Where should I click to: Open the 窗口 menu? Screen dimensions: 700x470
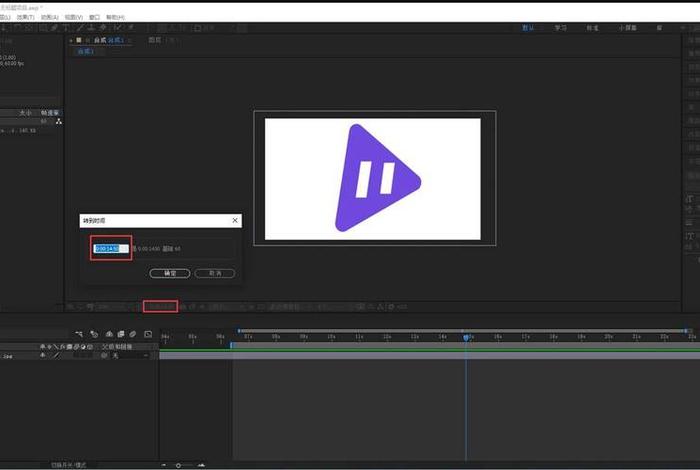click(94, 17)
